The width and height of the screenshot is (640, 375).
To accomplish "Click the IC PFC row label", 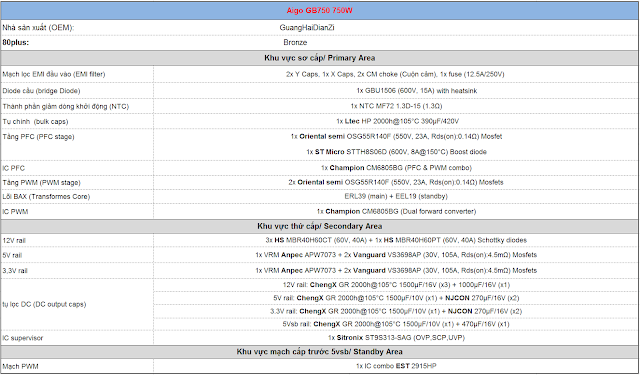I will coord(13,168).
